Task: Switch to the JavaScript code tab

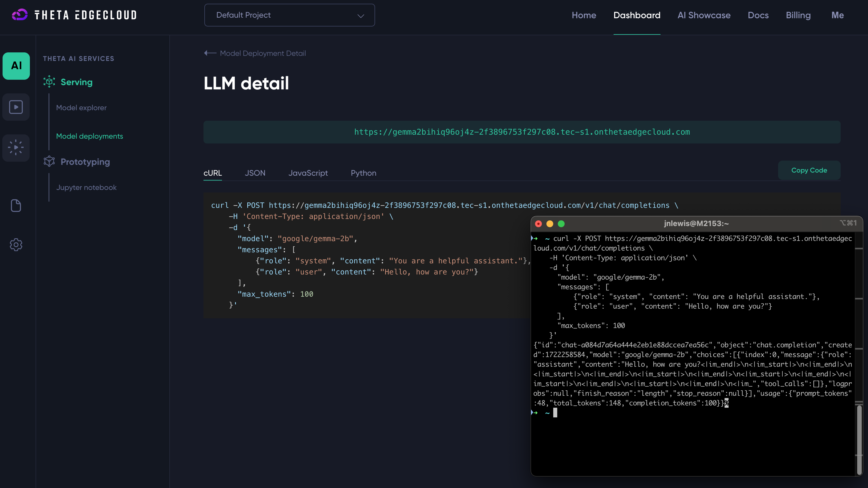Action: [308, 173]
